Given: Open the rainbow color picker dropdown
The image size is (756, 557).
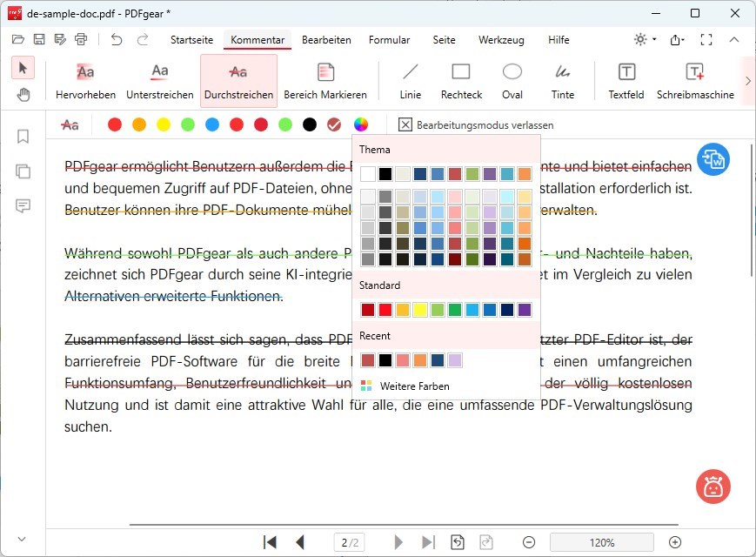Looking at the screenshot, I should tap(361, 124).
